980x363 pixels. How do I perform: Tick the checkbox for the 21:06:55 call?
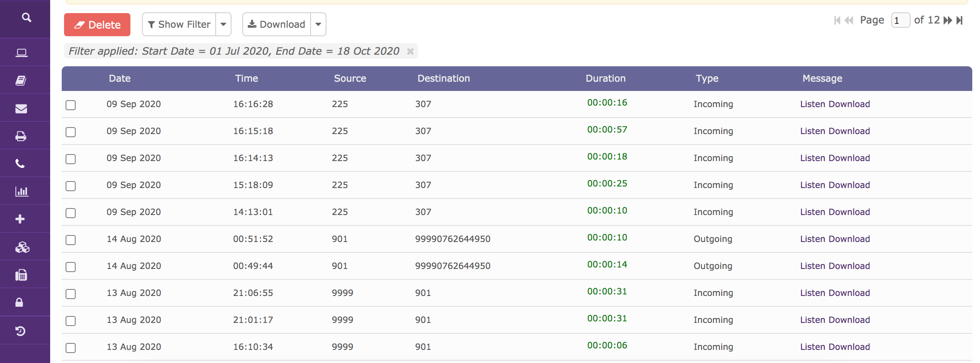click(71, 294)
